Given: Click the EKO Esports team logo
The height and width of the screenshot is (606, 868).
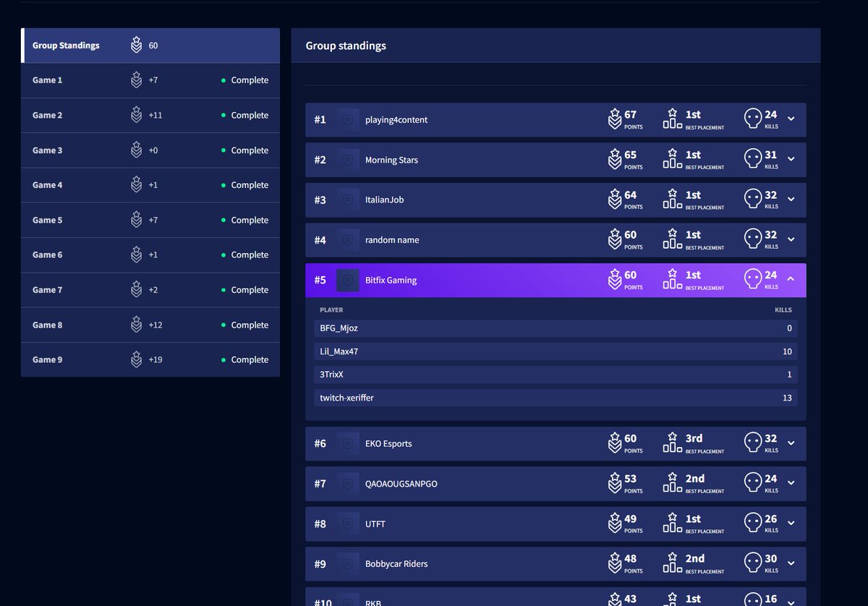Looking at the screenshot, I should point(348,444).
